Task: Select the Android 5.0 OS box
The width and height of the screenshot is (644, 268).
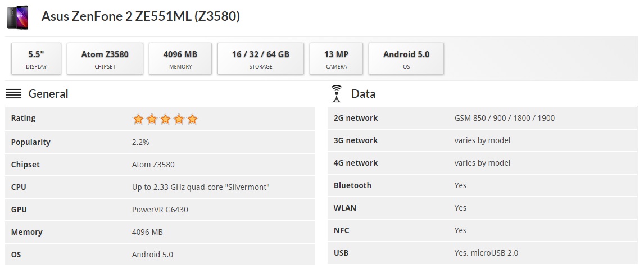Action: (x=406, y=59)
